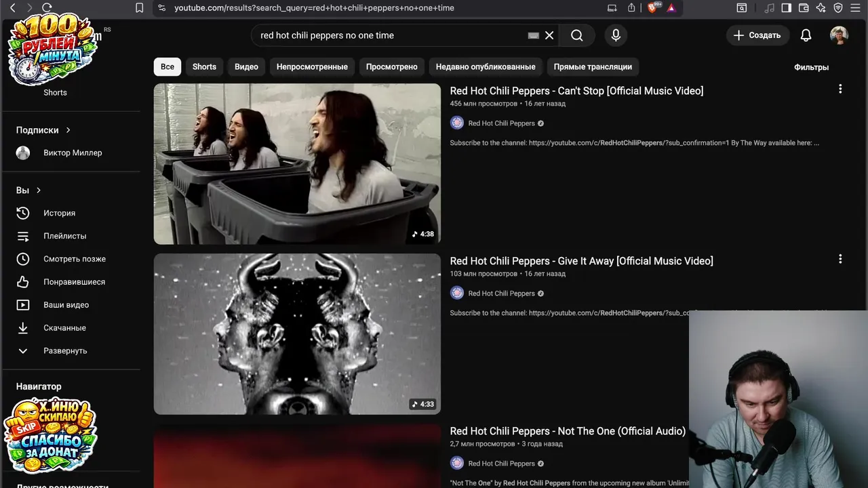Open Can't Stop Official Music Video title
The height and width of the screenshot is (488, 868).
tap(576, 91)
